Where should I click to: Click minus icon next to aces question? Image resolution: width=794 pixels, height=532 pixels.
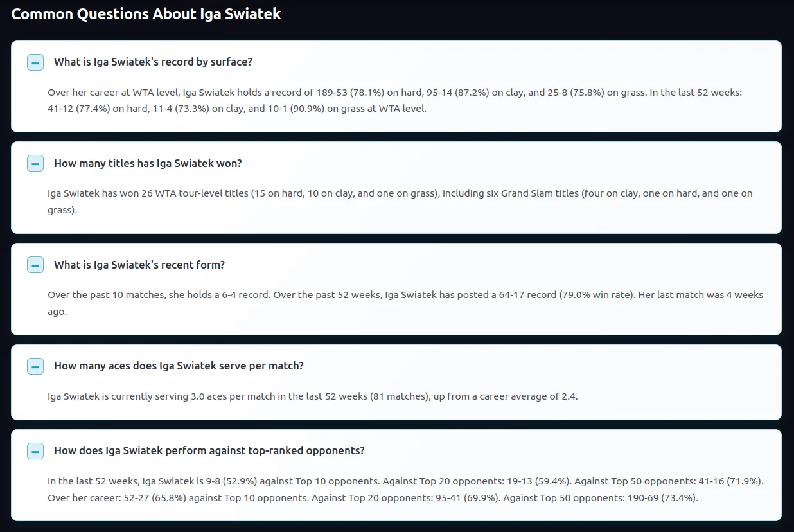tap(35, 366)
